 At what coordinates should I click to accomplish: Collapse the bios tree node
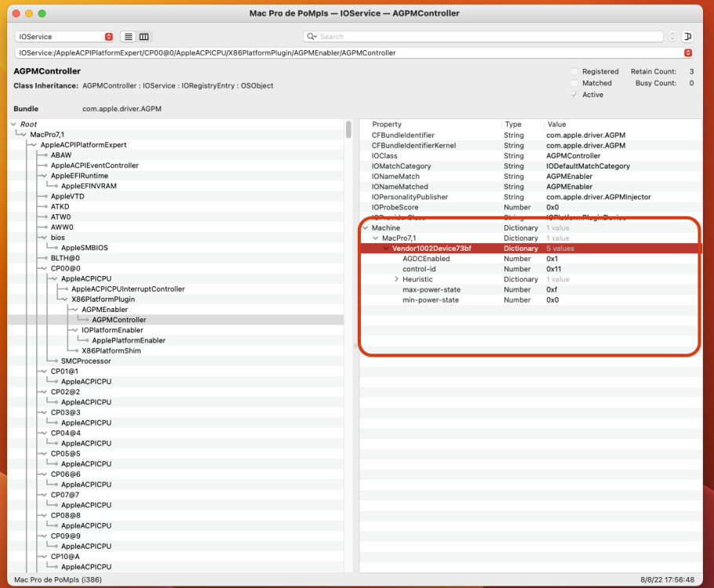[x=45, y=237]
